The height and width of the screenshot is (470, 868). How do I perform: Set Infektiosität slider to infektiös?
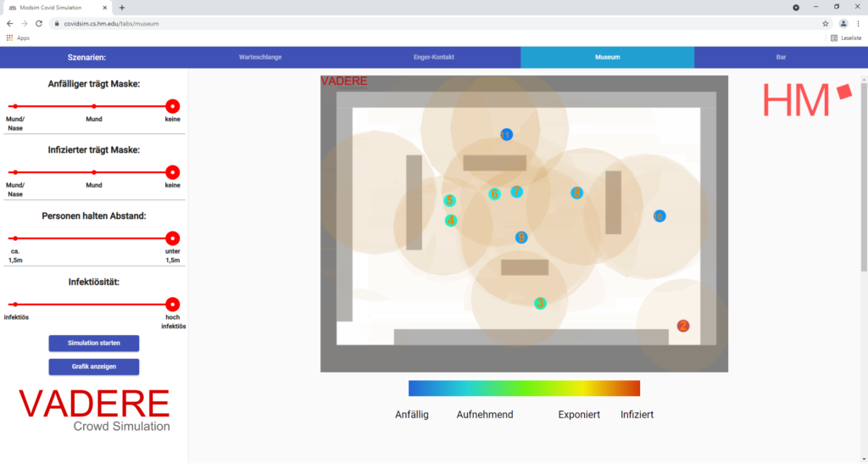(15, 304)
